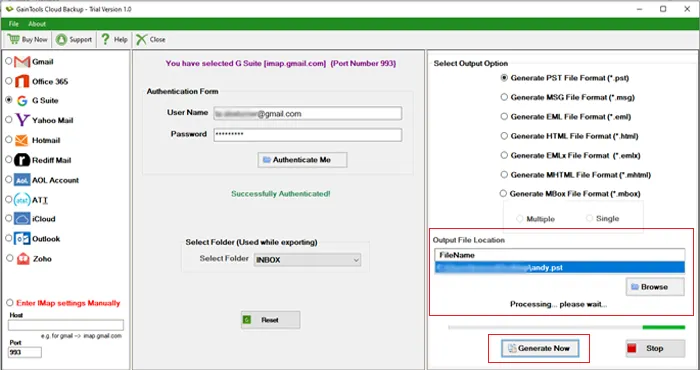Click the Browse button
Image resolution: width=700 pixels, height=370 pixels.
point(655,287)
